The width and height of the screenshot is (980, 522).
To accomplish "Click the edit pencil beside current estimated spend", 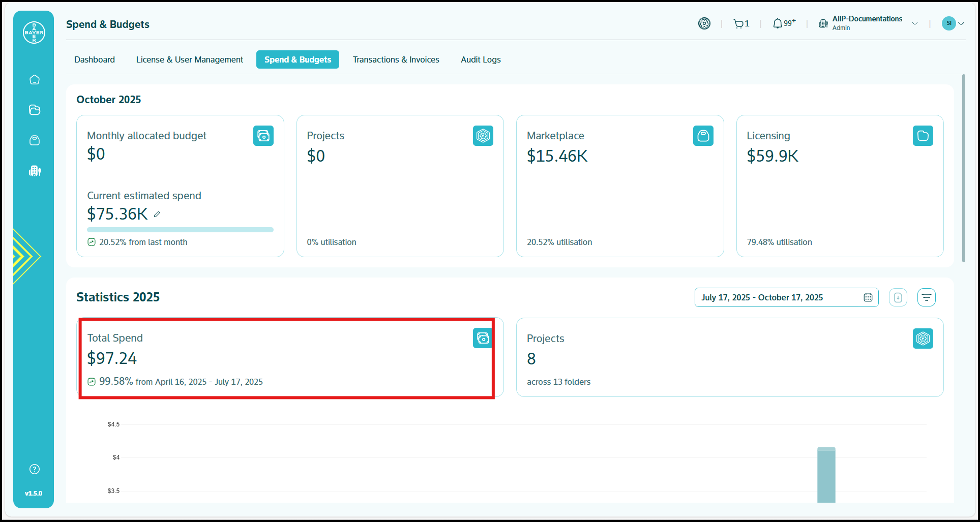I will point(157,214).
